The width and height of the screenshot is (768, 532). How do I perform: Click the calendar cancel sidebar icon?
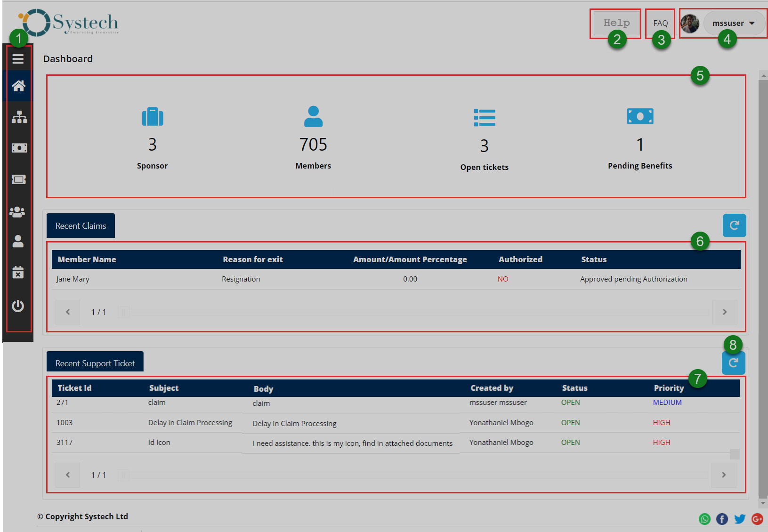point(18,273)
